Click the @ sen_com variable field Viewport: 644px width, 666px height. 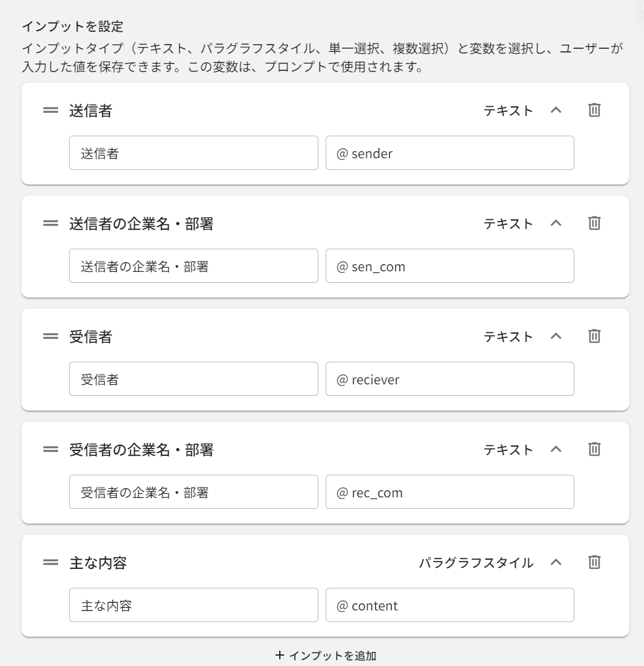[x=450, y=266]
